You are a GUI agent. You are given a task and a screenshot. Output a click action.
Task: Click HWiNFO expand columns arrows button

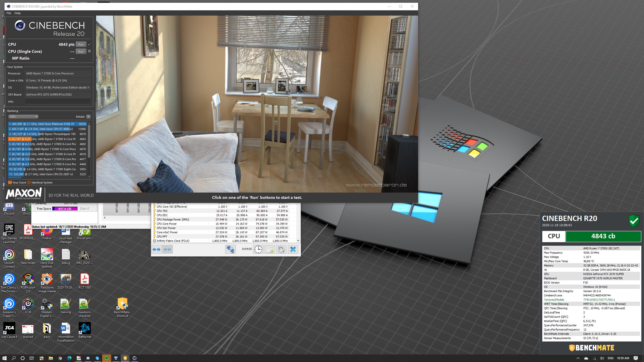(157, 249)
